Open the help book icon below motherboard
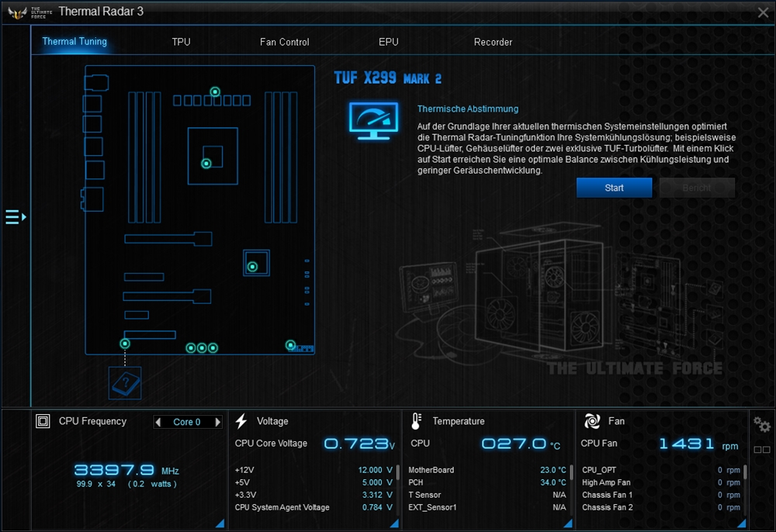Image resolution: width=776 pixels, height=532 pixels. point(125,382)
